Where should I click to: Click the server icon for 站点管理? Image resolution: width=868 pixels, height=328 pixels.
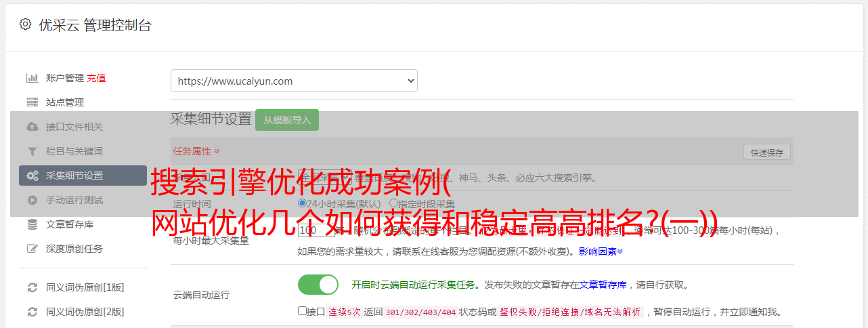pos(32,102)
